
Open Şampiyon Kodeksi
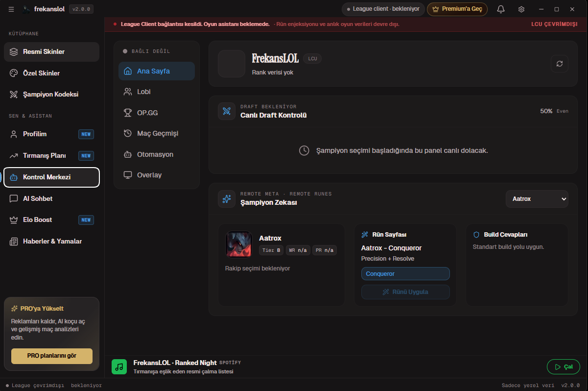coord(51,94)
